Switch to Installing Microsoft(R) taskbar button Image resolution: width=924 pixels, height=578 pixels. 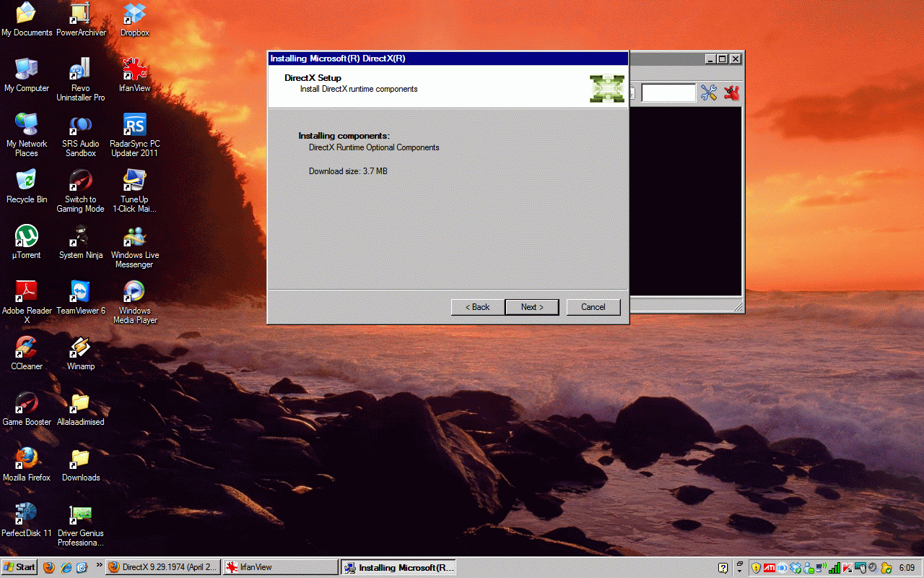398,567
